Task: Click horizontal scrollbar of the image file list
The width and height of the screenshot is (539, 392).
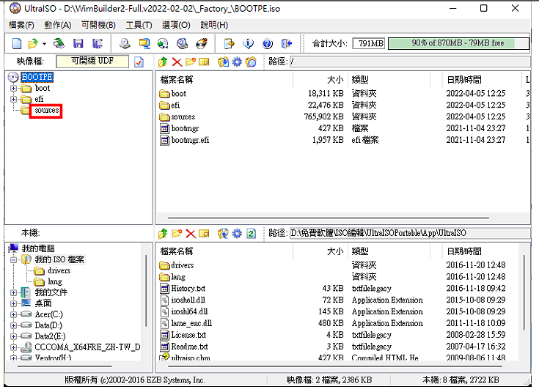Action: click(x=329, y=218)
